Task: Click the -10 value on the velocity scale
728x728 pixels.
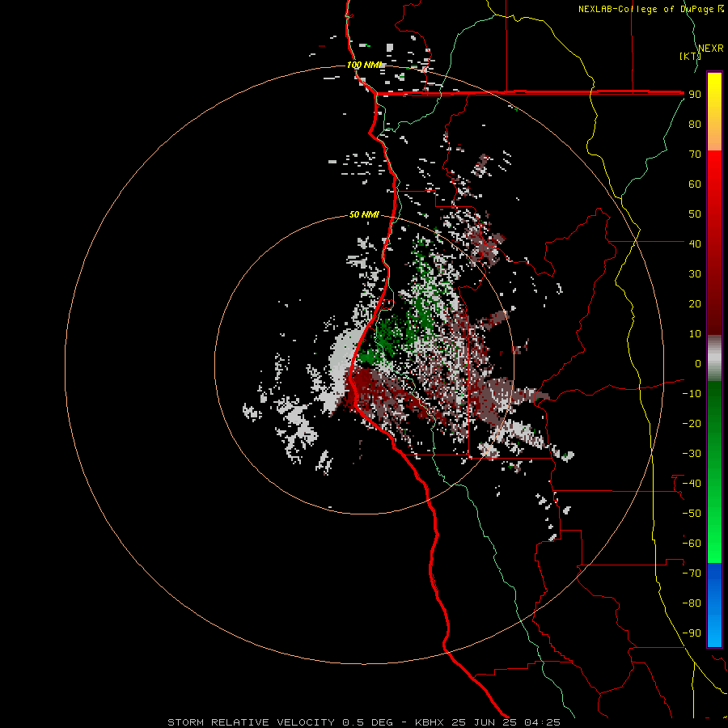Action: click(692, 394)
